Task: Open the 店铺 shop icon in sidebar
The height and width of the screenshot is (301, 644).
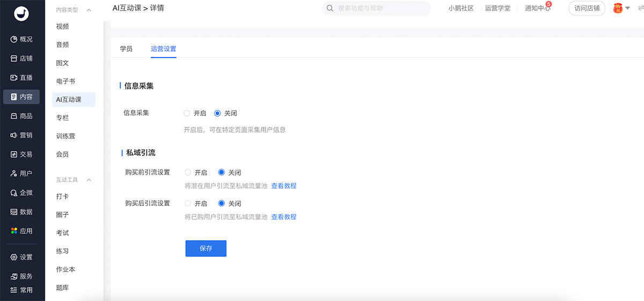Action: [14, 59]
